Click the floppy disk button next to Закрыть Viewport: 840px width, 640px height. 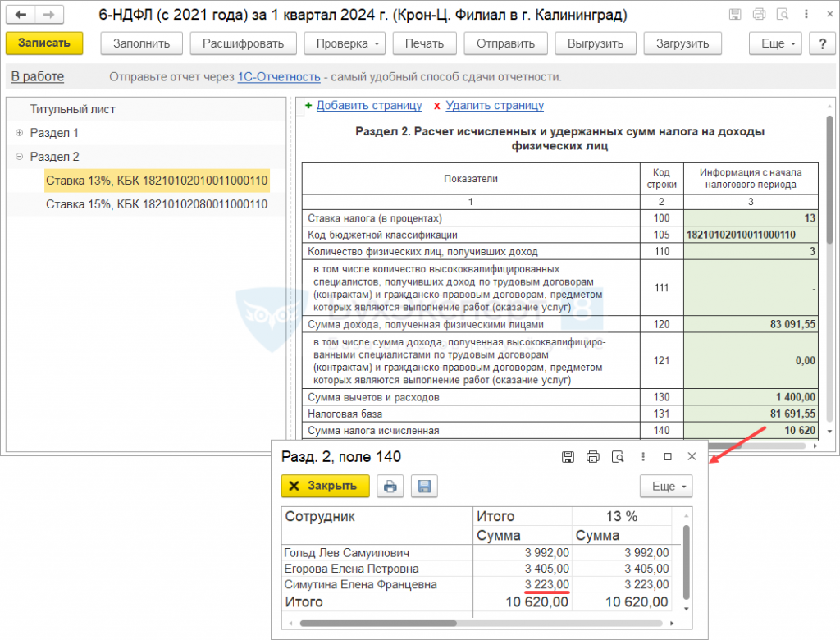(x=424, y=486)
